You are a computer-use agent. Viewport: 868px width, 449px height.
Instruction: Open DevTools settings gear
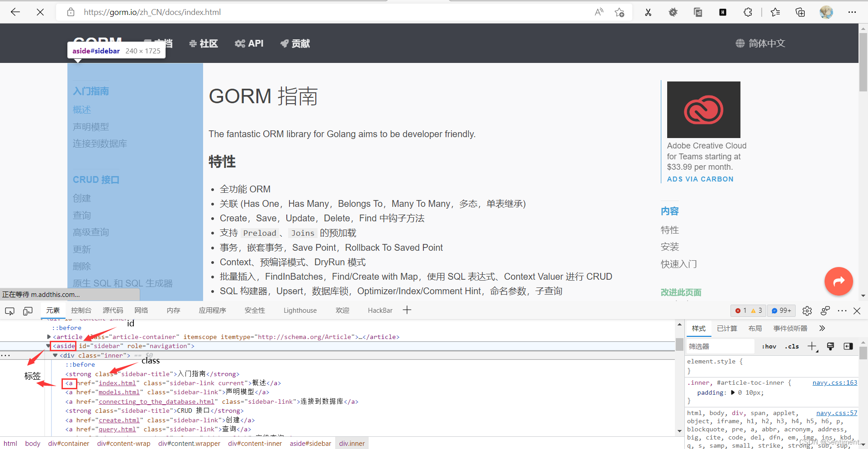click(807, 310)
